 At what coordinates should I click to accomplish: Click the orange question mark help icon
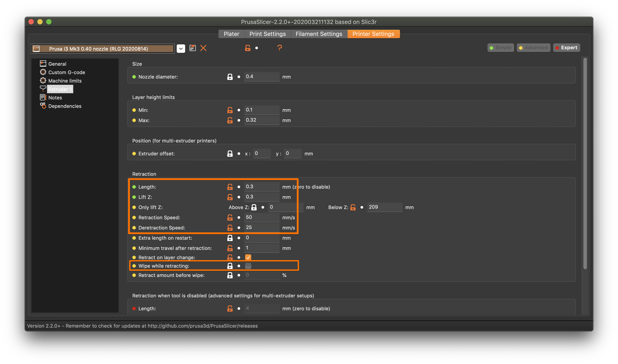click(279, 48)
